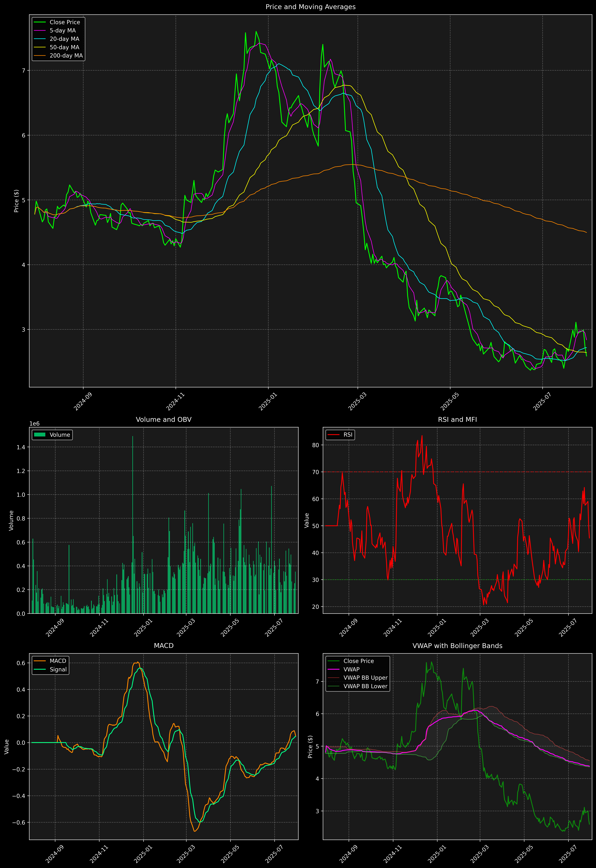Click the "MACD" chart title
Screen dimensions: 596x868
pos(164,646)
